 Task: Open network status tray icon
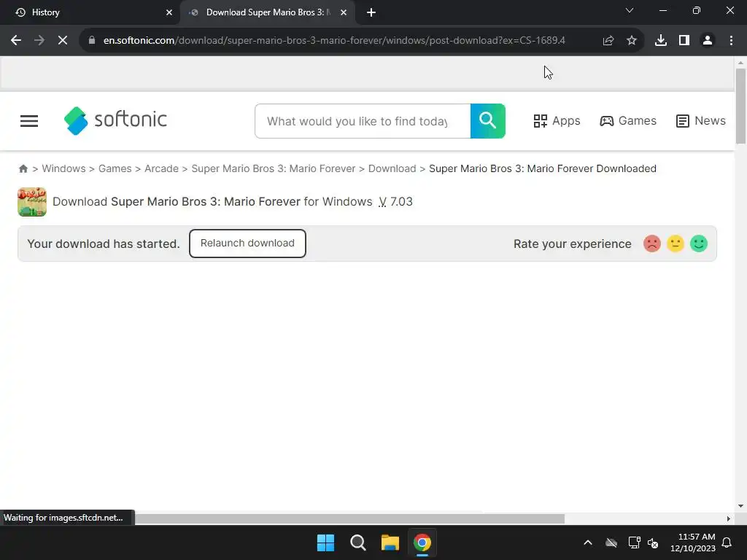(634, 542)
